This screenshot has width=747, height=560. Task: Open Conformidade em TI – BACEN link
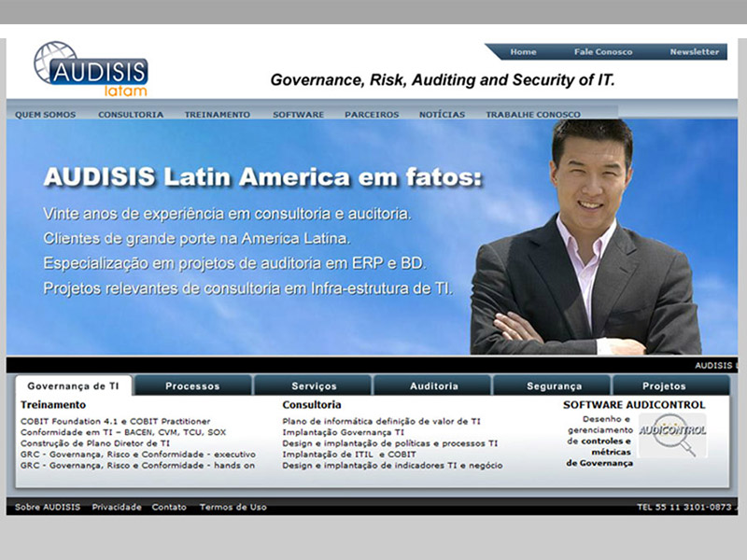123,432
